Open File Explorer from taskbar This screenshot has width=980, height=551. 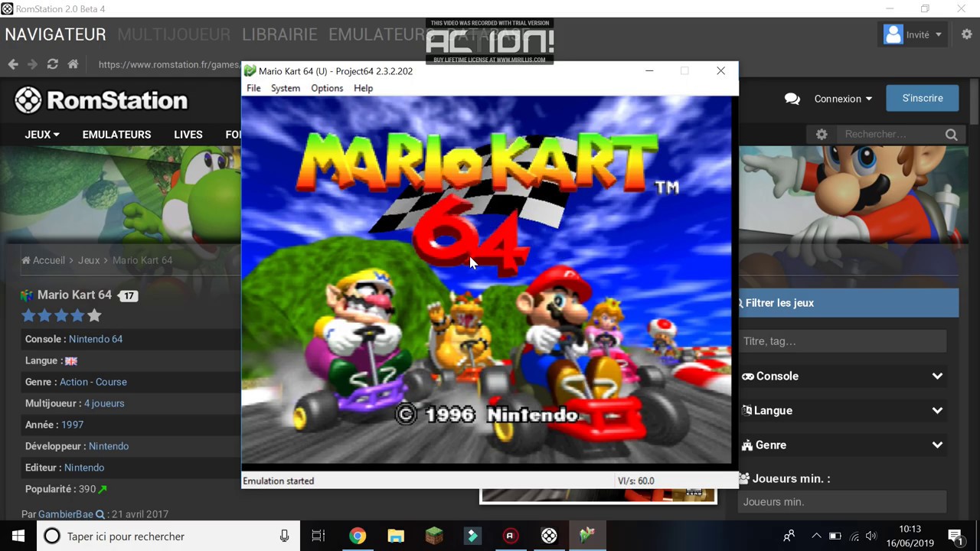coord(396,536)
